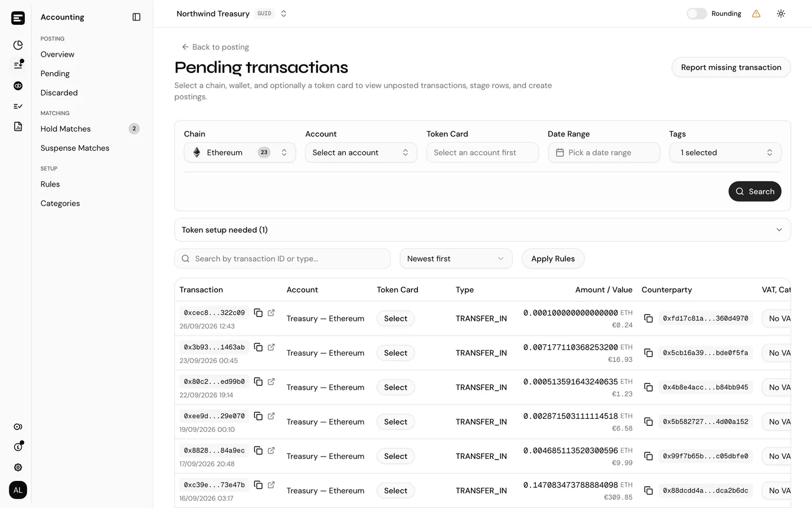Switch theme with the sun icon
The height and width of the screenshot is (508, 812).
(x=781, y=14)
